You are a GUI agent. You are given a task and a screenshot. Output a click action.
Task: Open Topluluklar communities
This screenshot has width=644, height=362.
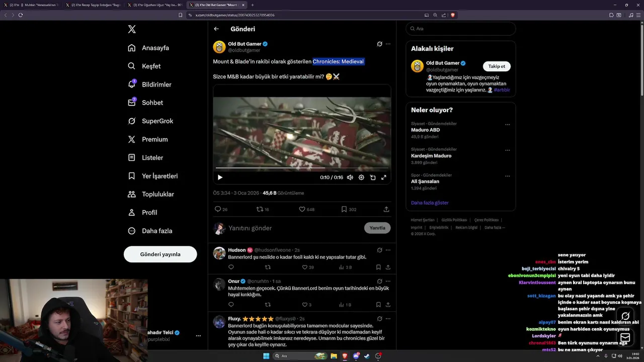(151, 194)
